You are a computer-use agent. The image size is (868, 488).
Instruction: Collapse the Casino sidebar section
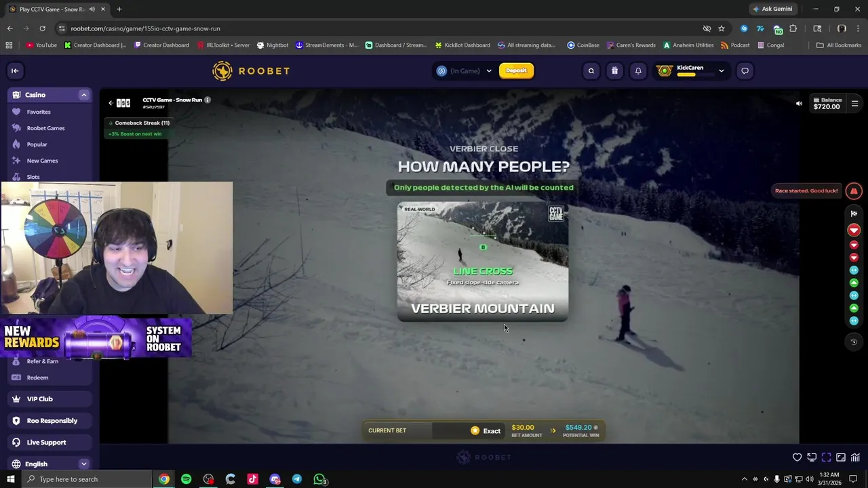tap(83, 95)
